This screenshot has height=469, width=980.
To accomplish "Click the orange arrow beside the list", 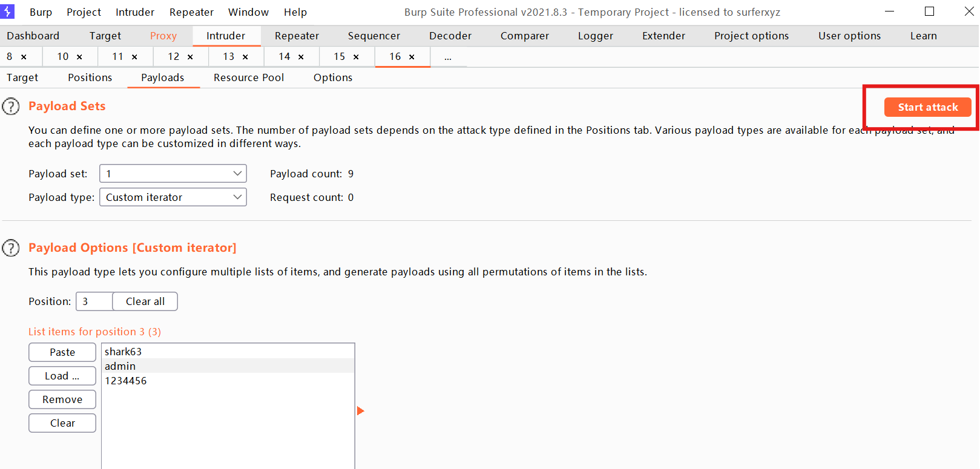I will click(x=361, y=411).
